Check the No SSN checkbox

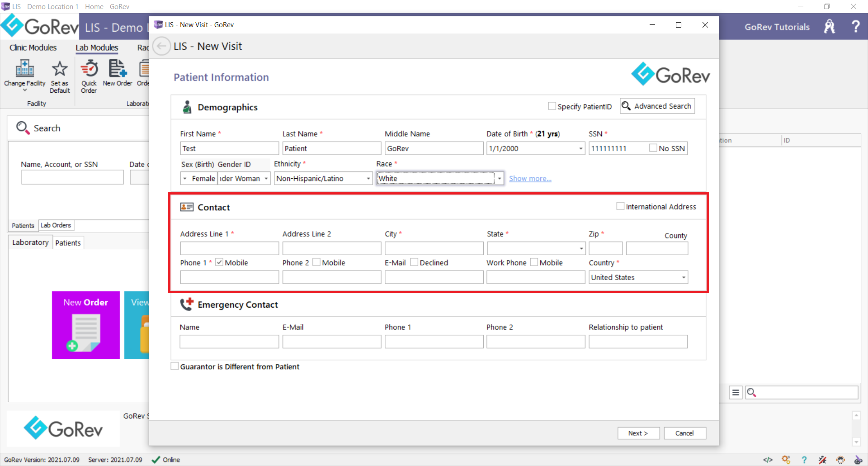pos(653,147)
